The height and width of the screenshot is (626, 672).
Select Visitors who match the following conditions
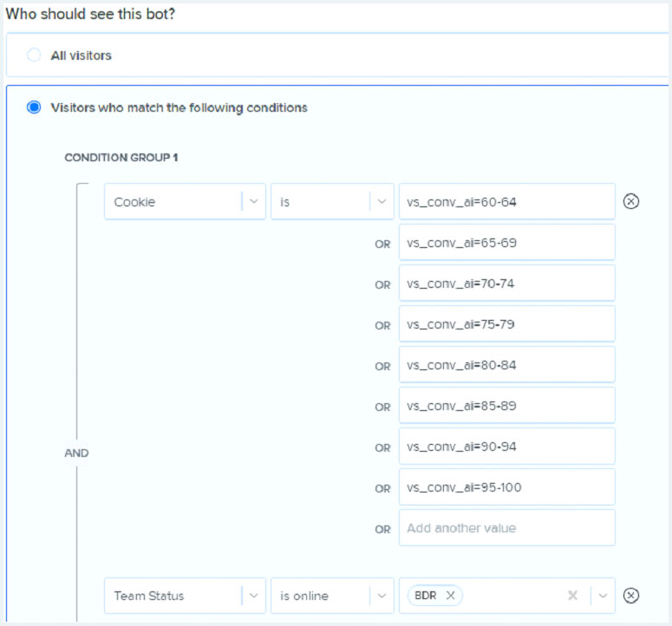point(34,108)
